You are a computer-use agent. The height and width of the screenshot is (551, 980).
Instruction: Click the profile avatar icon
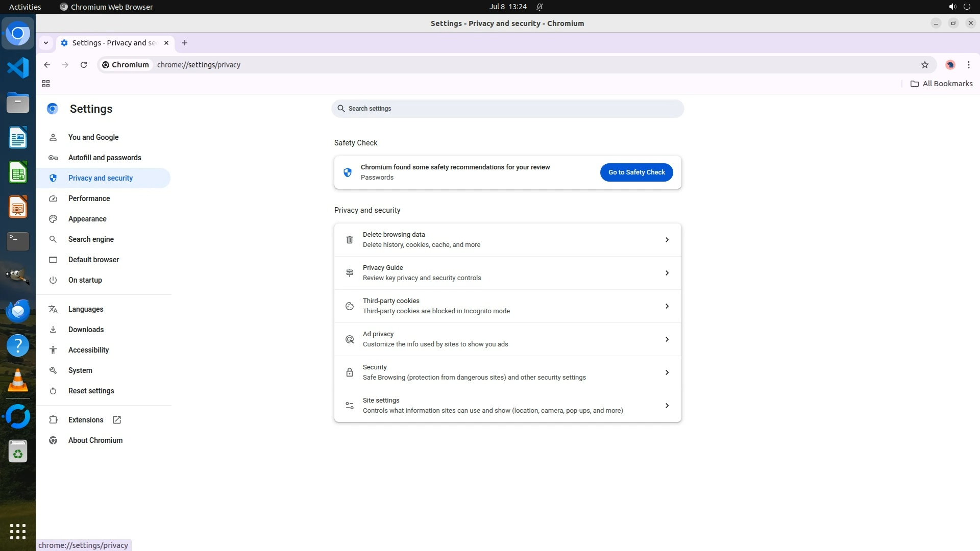tap(950, 65)
